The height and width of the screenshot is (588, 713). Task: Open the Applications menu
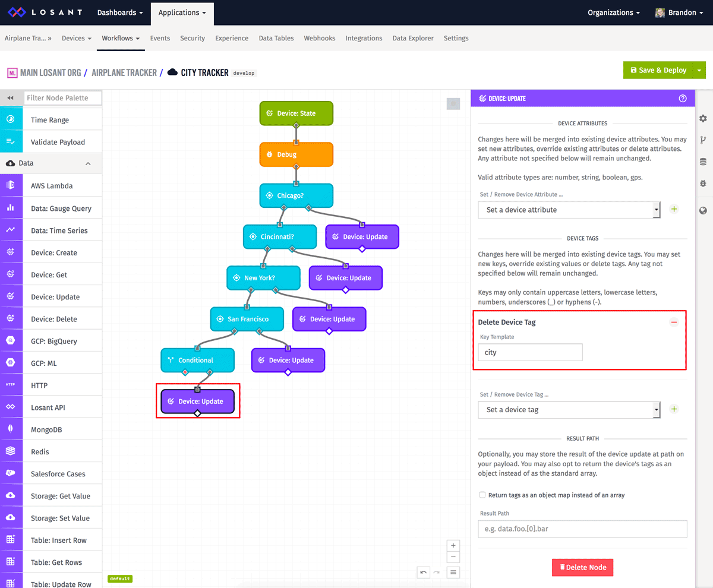pyautogui.click(x=182, y=12)
